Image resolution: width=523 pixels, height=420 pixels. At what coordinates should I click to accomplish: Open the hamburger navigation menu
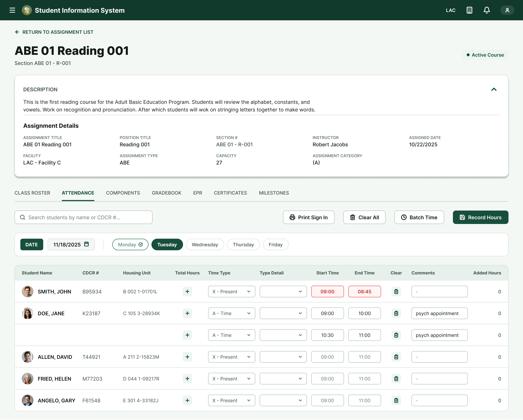(x=12, y=10)
